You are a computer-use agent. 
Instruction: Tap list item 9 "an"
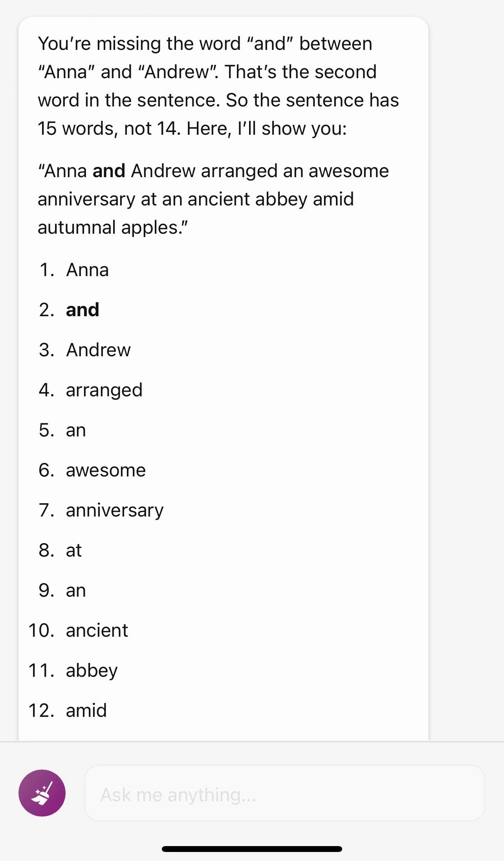coord(76,590)
